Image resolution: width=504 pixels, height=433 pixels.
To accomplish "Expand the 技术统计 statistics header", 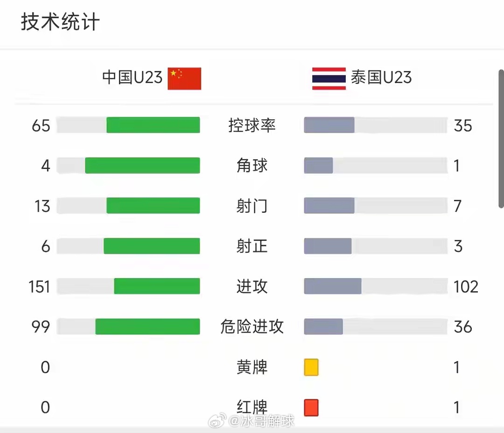I will 59,21.
